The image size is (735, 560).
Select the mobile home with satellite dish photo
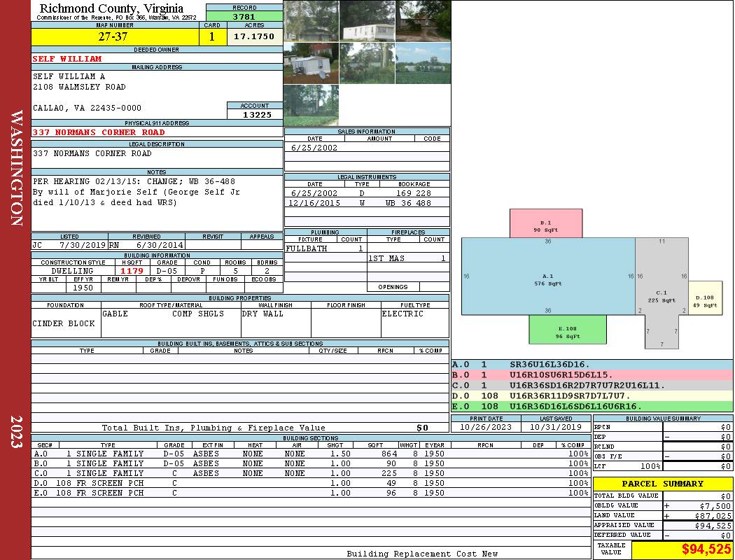(x=311, y=63)
